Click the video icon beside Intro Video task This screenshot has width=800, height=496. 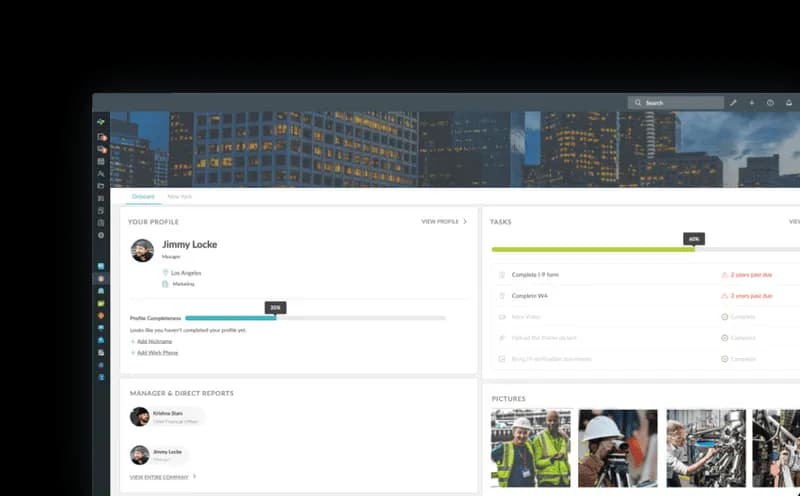502,316
